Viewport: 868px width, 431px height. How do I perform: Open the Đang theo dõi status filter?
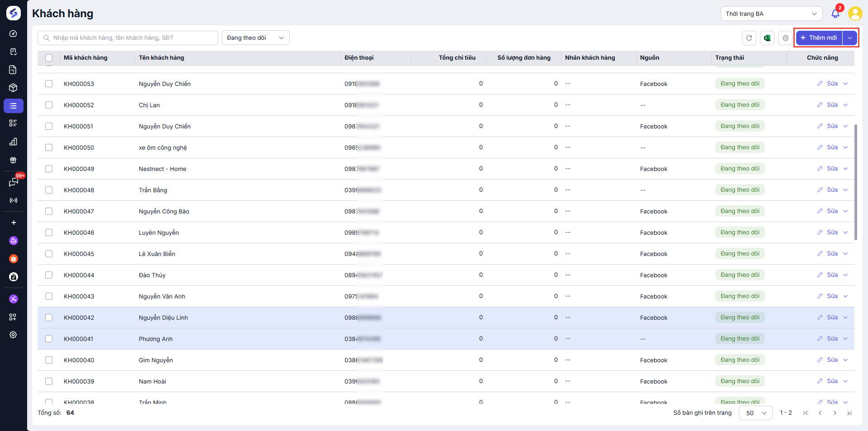(x=255, y=38)
